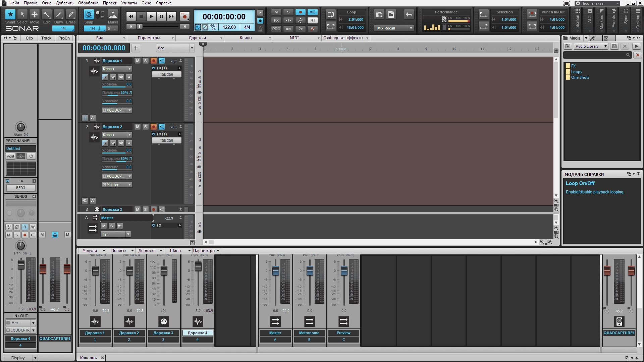Toggle PDC override button

pyautogui.click(x=276, y=29)
